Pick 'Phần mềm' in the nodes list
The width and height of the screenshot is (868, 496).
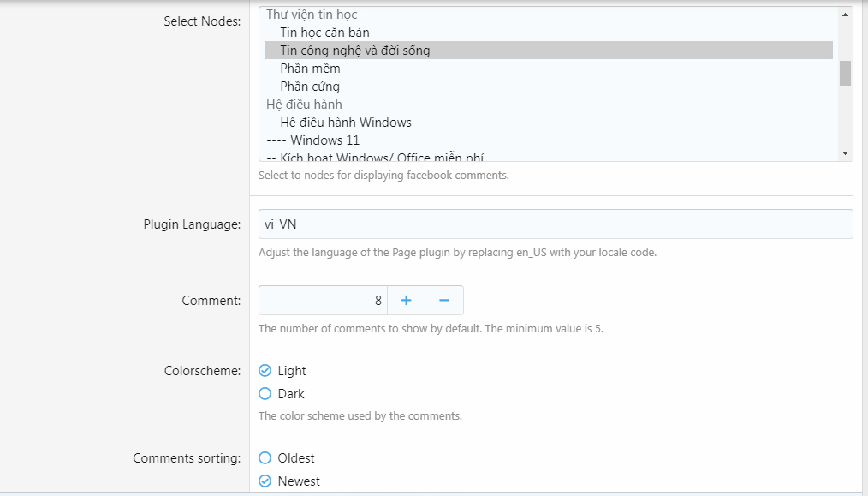pyautogui.click(x=303, y=69)
